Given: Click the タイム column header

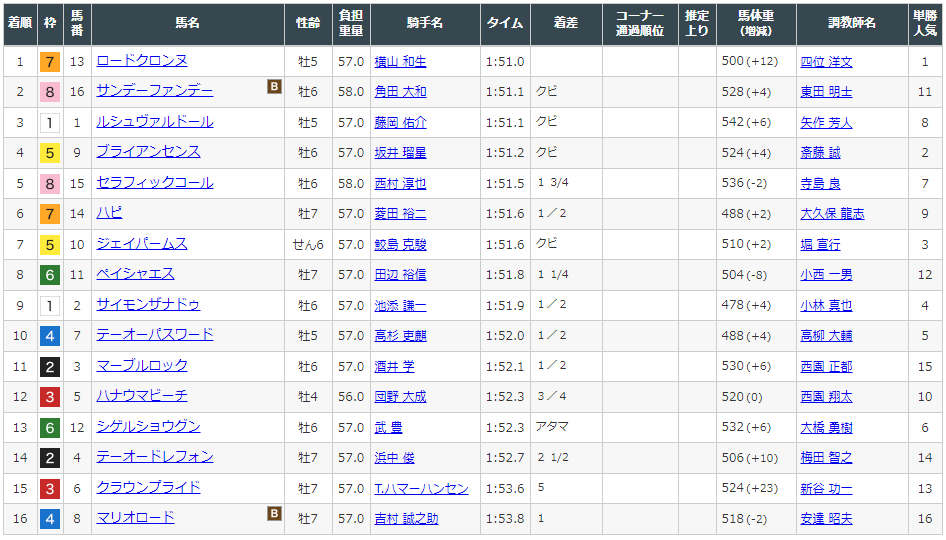Looking at the screenshot, I should pyautogui.click(x=505, y=22).
